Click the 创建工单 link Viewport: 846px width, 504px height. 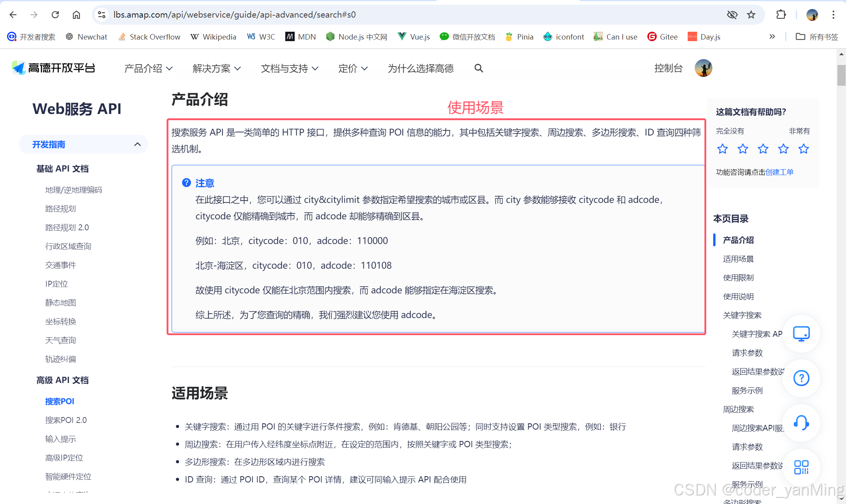779,172
